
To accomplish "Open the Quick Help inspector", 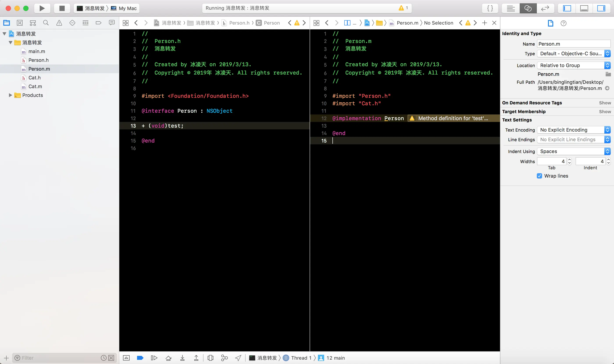I will (564, 23).
